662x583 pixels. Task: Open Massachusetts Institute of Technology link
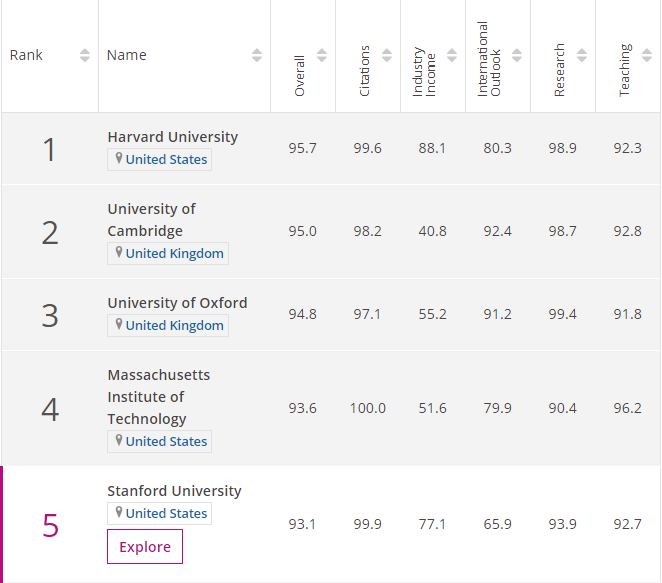pos(159,396)
